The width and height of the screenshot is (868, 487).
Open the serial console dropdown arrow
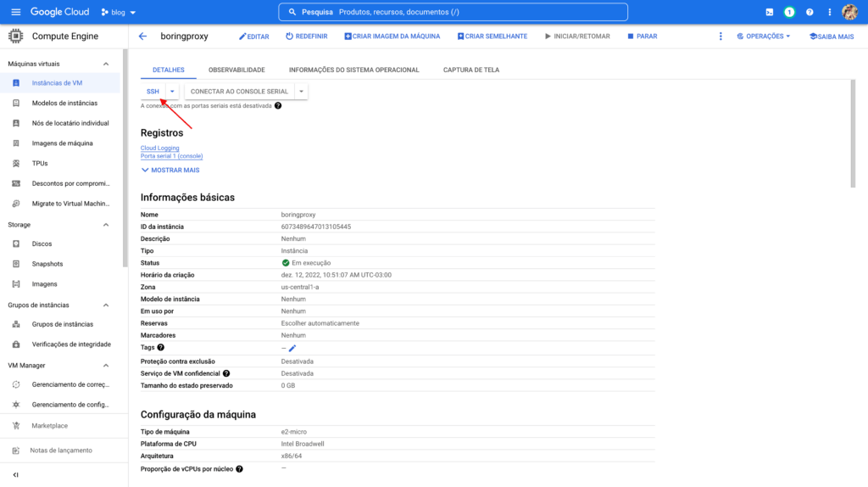pyautogui.click(x=301, y=92)
